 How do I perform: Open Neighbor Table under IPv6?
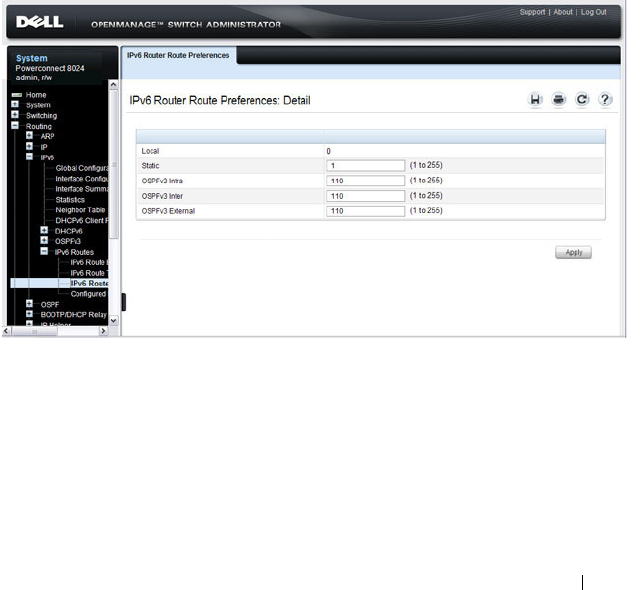[x=80, y=210]
